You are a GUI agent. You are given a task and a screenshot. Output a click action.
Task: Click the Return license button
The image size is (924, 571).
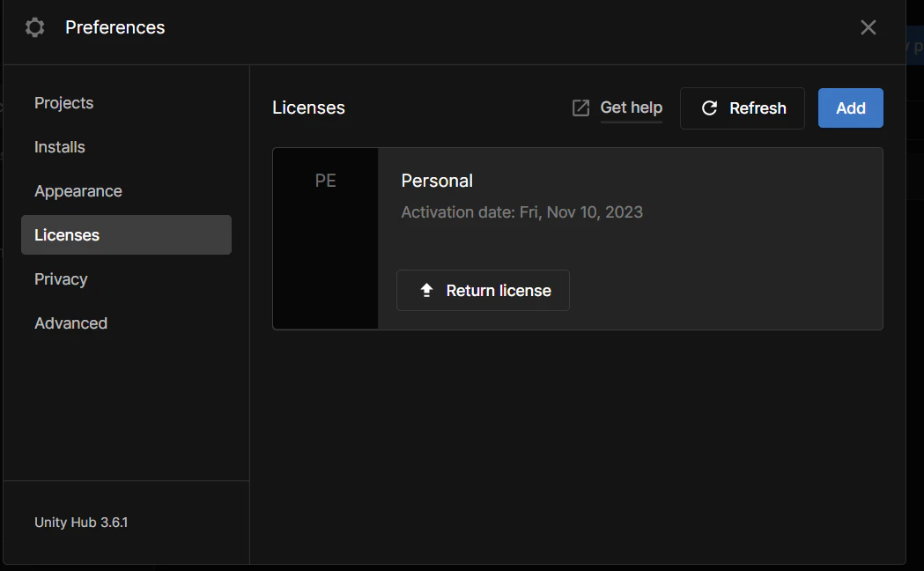(x=483, y=291)
